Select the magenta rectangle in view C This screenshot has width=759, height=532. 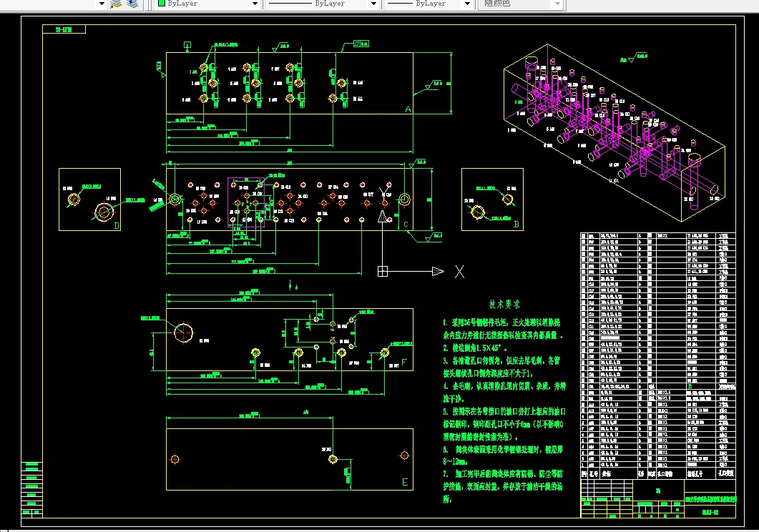[246, 202]
